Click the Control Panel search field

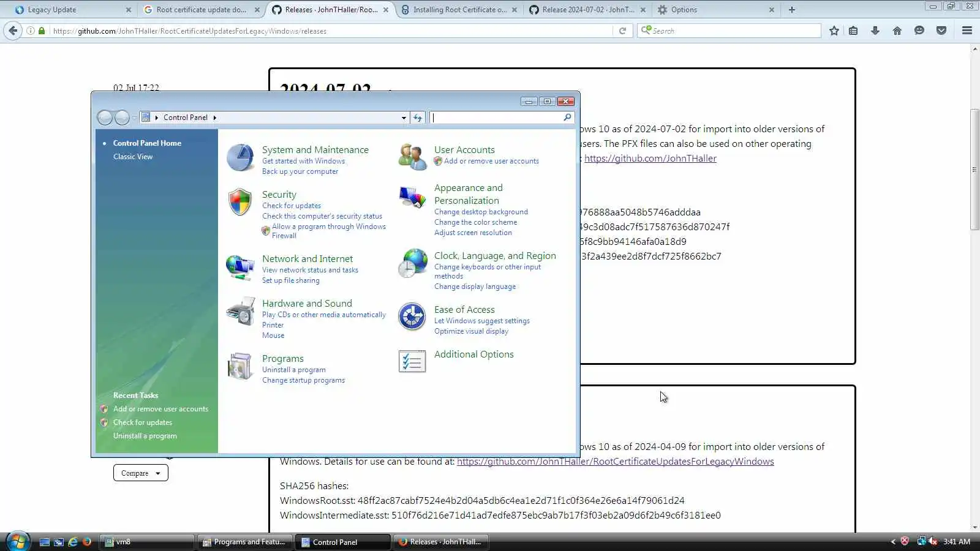tap(496, 118)
